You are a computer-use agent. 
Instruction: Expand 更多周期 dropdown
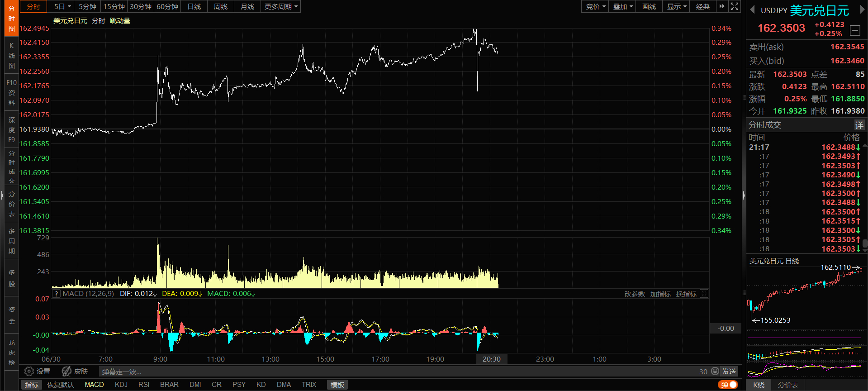(281, 6)
